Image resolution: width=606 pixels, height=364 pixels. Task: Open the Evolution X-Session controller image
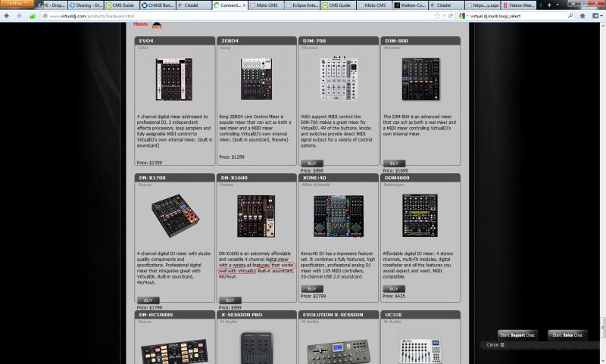339,351
